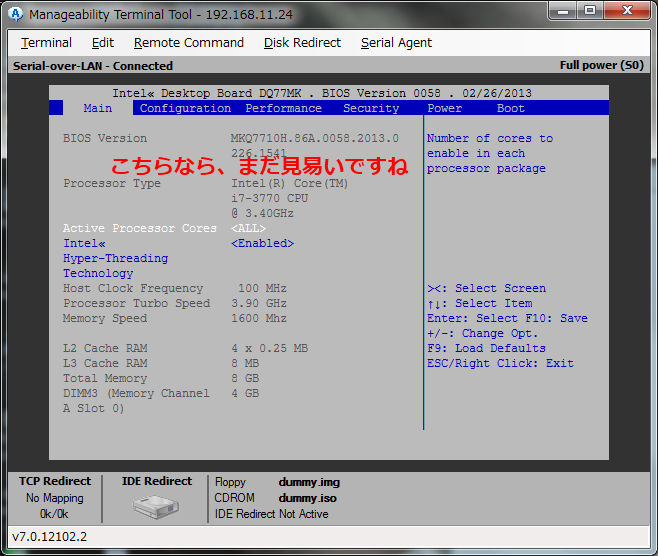
Task: Click the L2 Cache RAM label
Action: click(105, 348)
